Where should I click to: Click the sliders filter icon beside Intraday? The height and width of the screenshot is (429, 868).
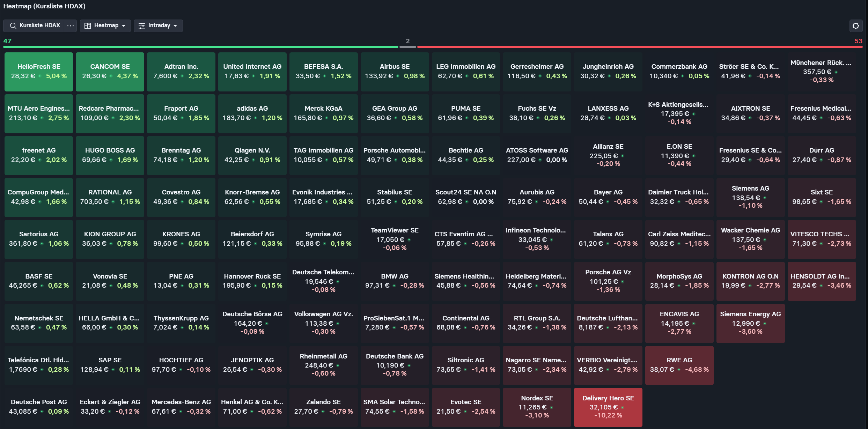click(x=142, y=25)
